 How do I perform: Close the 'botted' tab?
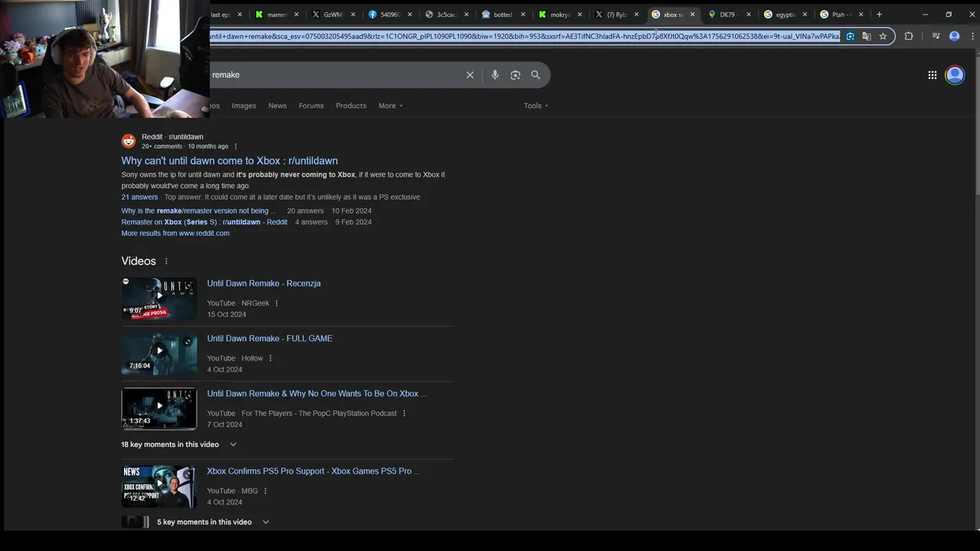click(x=524, y=15)
